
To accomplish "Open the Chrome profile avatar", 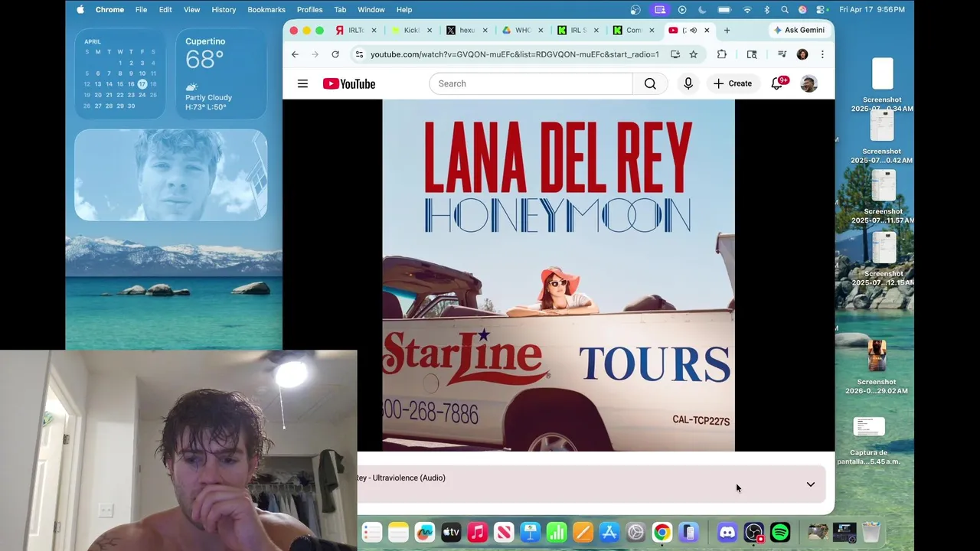I will (802, 54).
